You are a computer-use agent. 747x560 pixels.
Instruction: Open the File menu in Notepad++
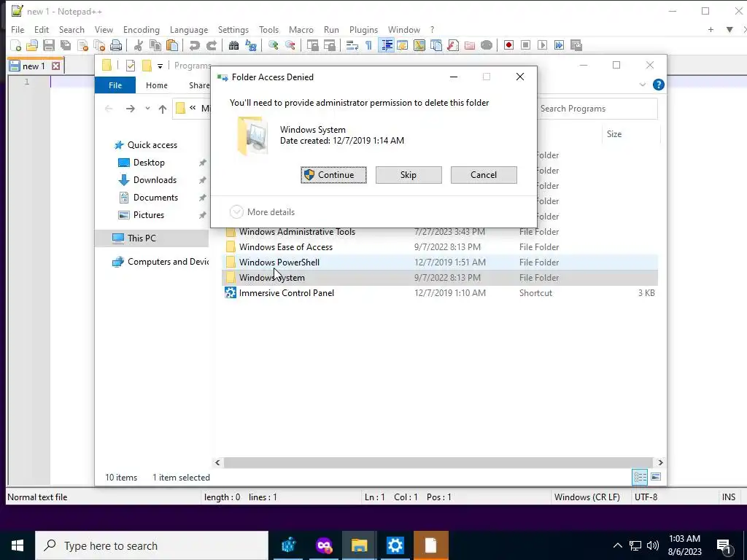(x=18, y=29)
